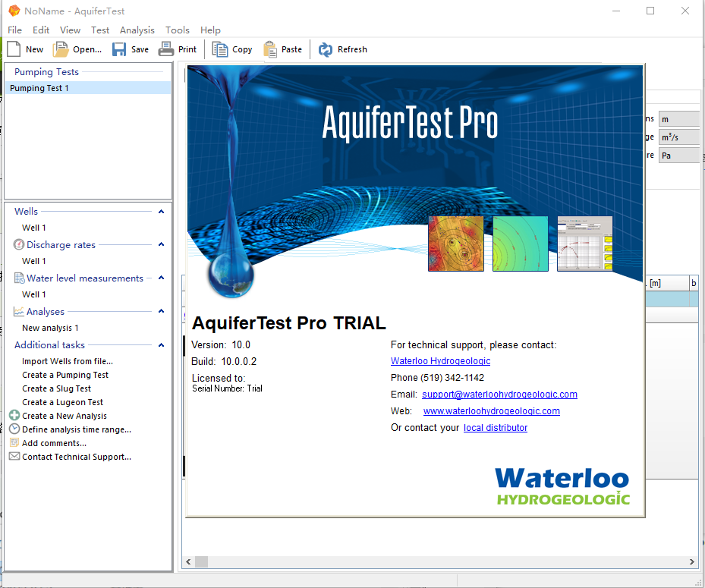Click the horizontal scrollbar left arrow
705x588 pixels.
click(x=188, y=561)
